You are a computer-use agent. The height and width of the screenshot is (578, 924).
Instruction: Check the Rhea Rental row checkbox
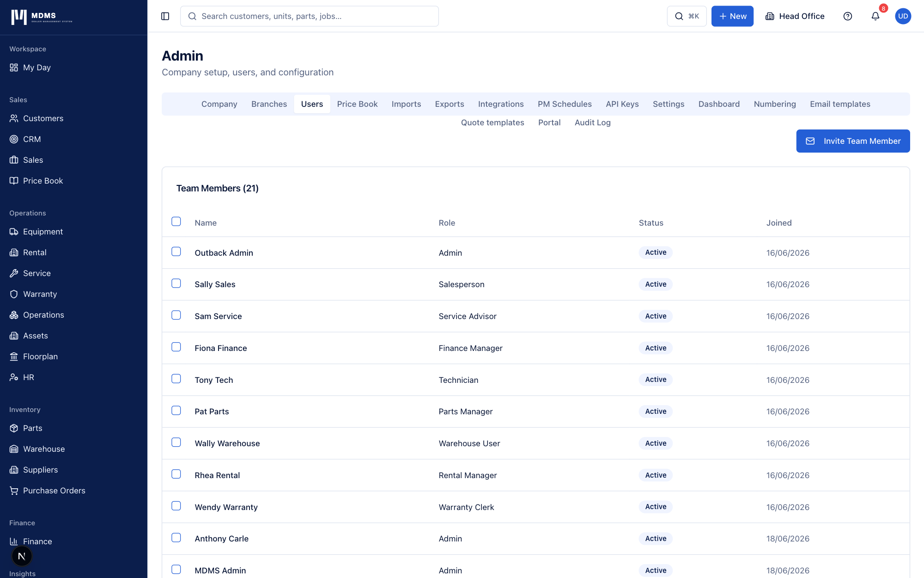tap(176, 474)
